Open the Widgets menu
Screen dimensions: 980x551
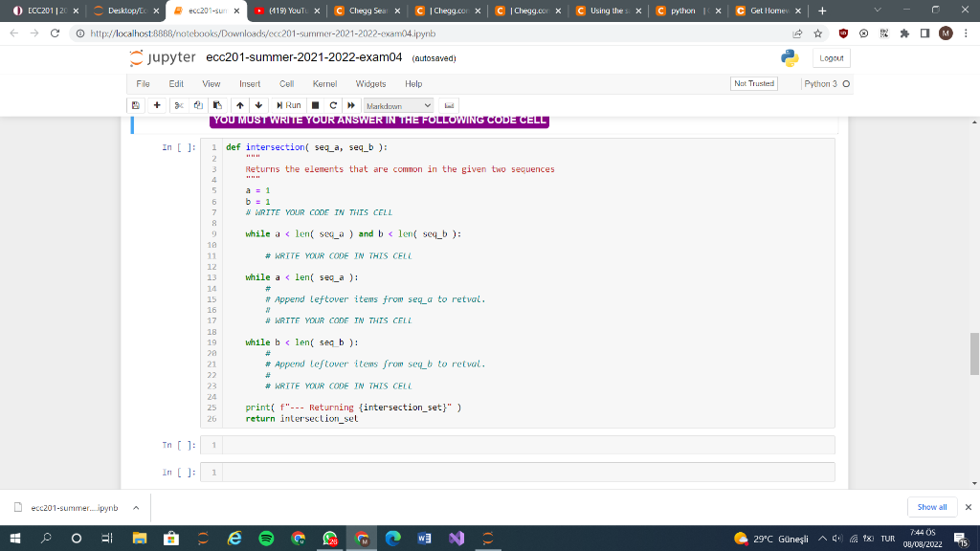(370, 84)
